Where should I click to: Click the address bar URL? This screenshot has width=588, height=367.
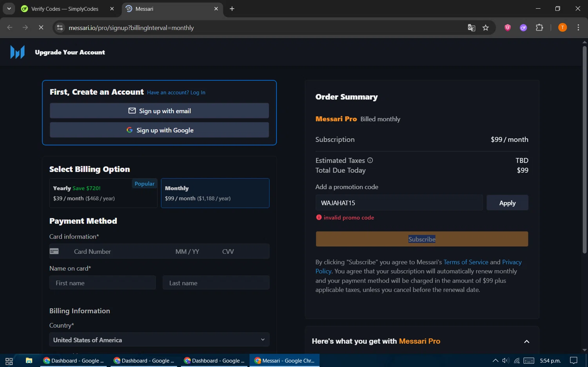coord(131,27)
